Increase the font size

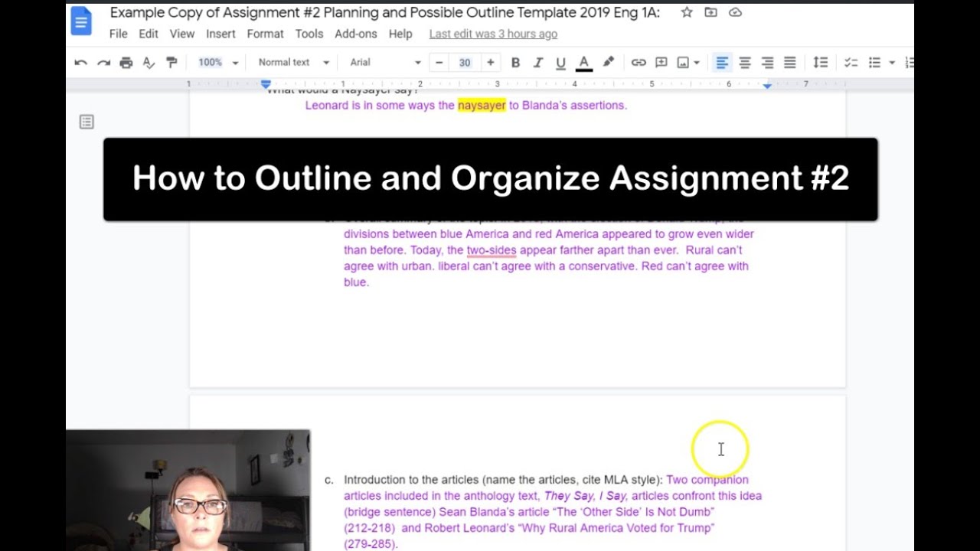[x=490, y=63]
